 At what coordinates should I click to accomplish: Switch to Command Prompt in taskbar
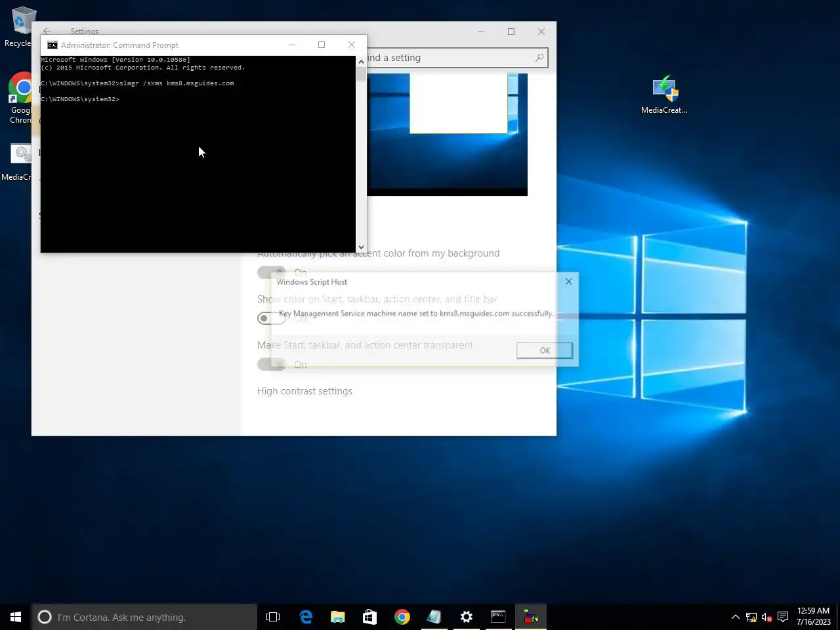[499, 617]
